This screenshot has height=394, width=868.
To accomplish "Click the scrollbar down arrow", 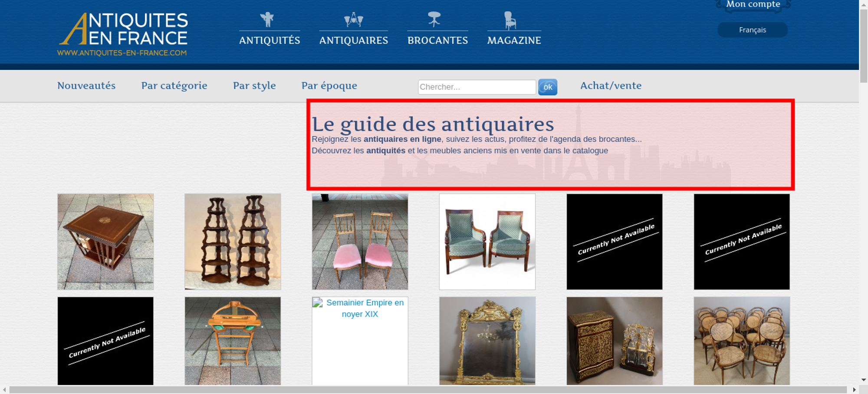I will click(x=863, y=380).
